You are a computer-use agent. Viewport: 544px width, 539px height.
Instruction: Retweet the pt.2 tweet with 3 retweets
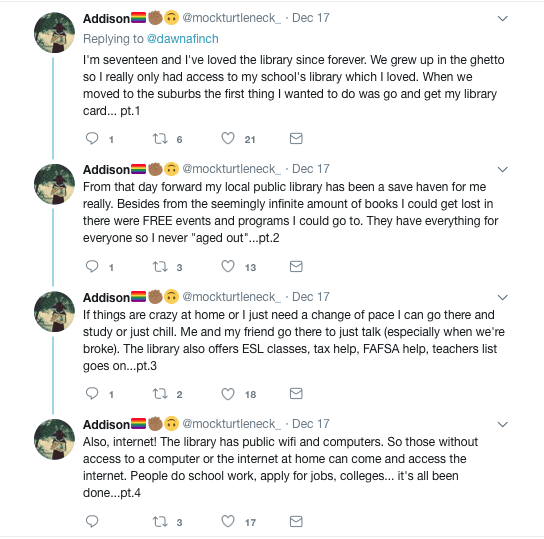point(160,267)
